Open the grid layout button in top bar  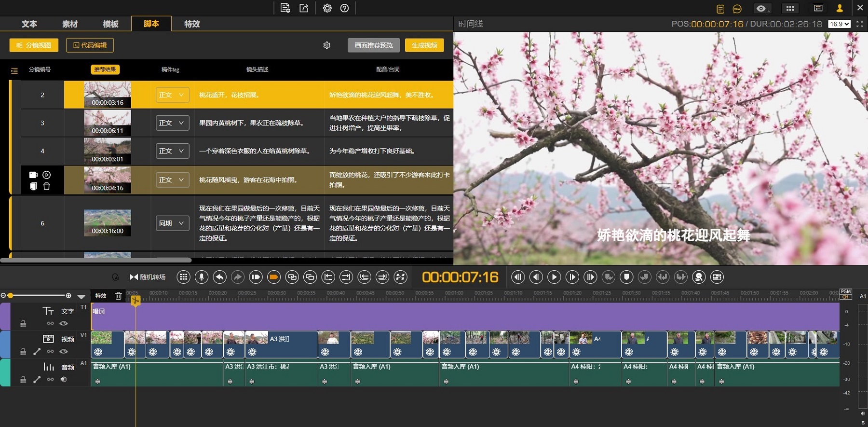790,8
